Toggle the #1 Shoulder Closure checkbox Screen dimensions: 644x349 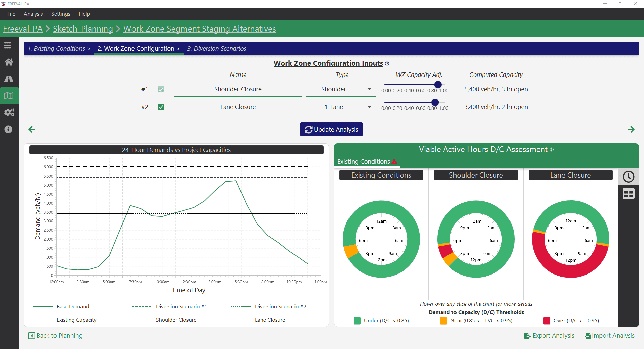(x=161, y=89)
